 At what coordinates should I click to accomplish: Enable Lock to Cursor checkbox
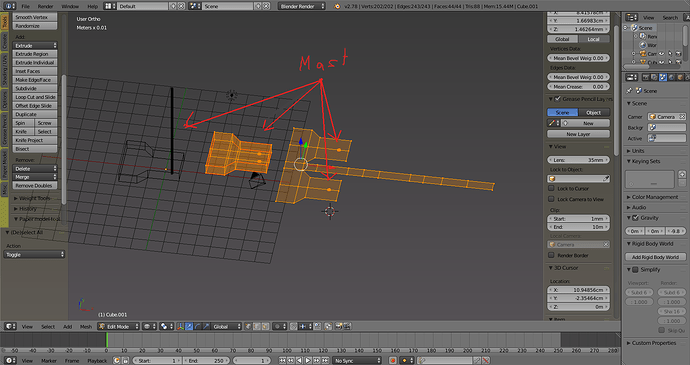[x=551, y=188]
